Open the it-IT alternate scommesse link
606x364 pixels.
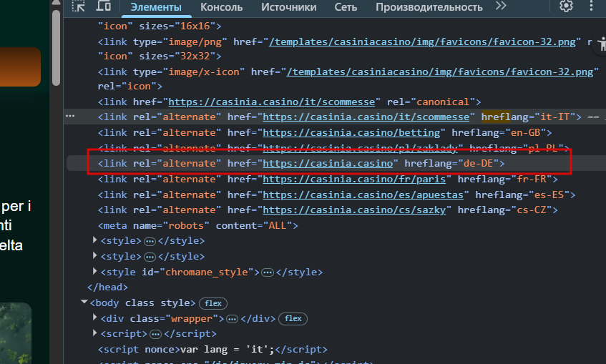coord(366,117)
